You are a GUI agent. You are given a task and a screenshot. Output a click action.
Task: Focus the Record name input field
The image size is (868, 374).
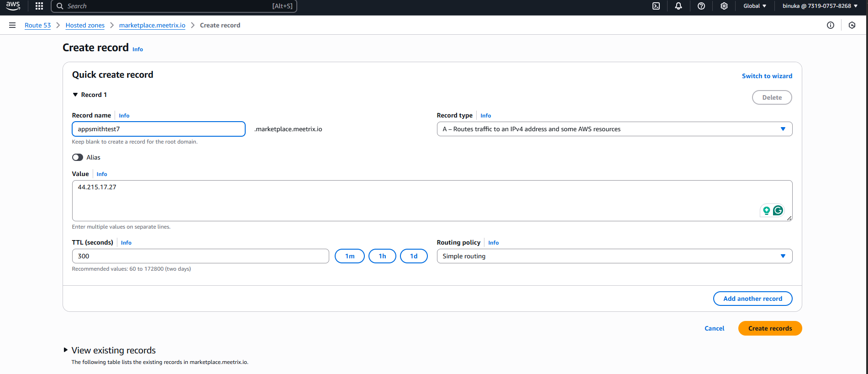(x=158, y=129)
